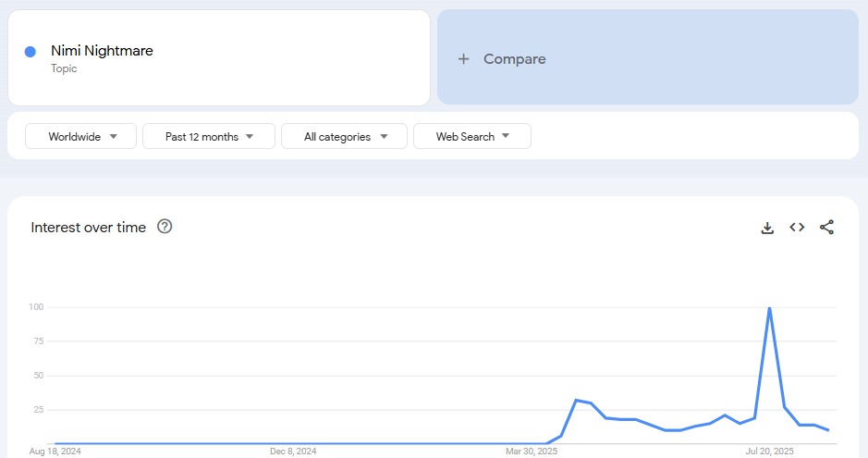Click the peak point at 100 on chart
The height and width of the screenshot is (458, 868).
769,308
